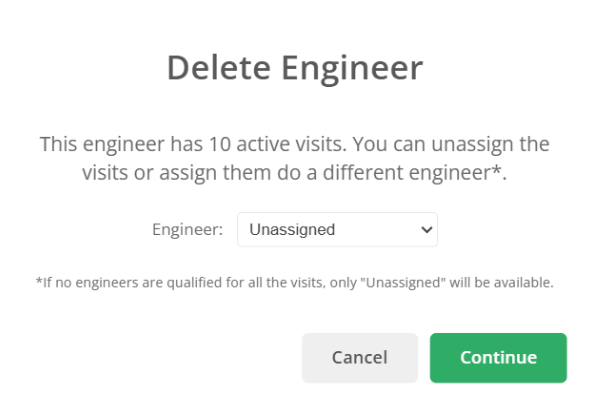Dismiss the dialog using grey Cancel

click(x=360, y=358)
